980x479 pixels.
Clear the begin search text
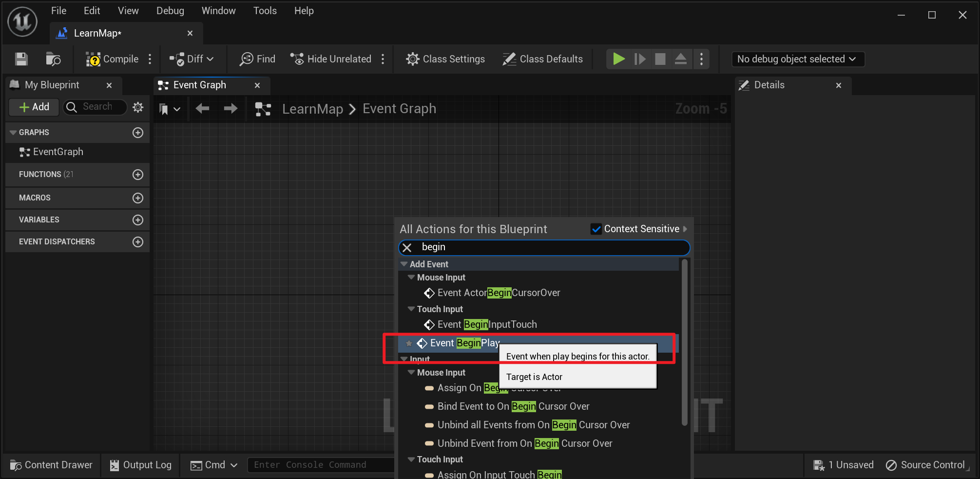407,248
